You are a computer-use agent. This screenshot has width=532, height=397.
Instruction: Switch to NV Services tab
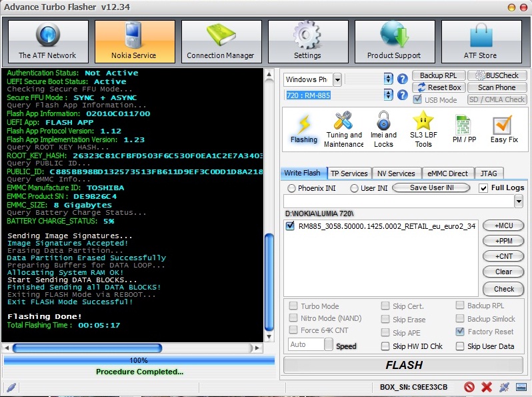tap(396, 173)
